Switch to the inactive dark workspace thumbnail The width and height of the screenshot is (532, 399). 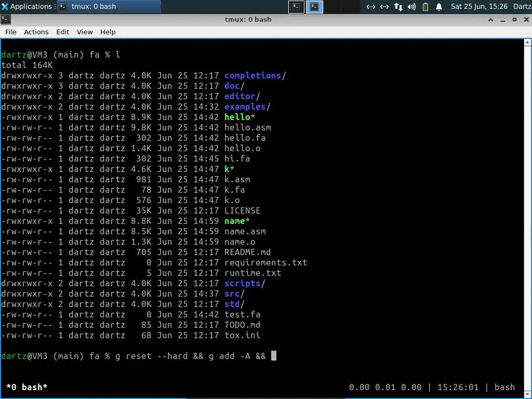(296, 7)
